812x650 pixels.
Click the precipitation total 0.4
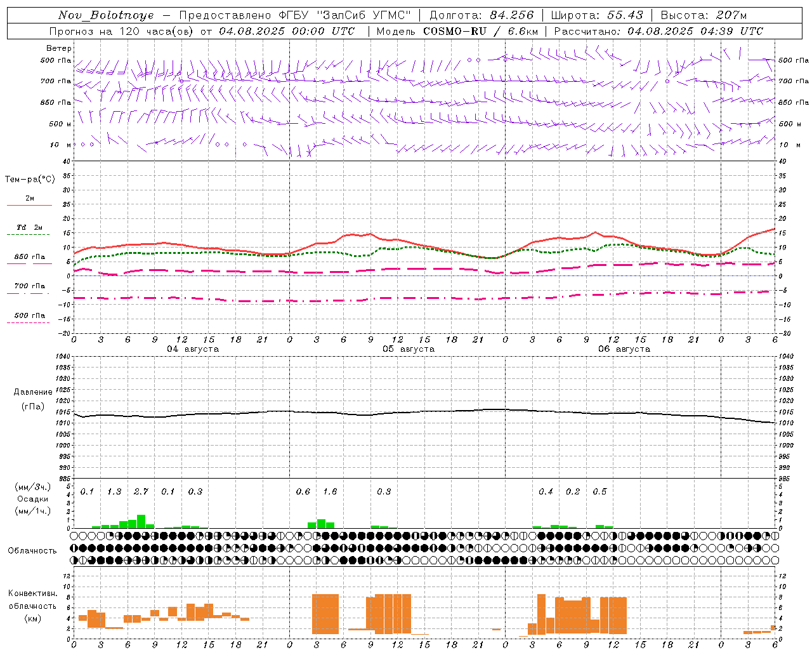546,491
